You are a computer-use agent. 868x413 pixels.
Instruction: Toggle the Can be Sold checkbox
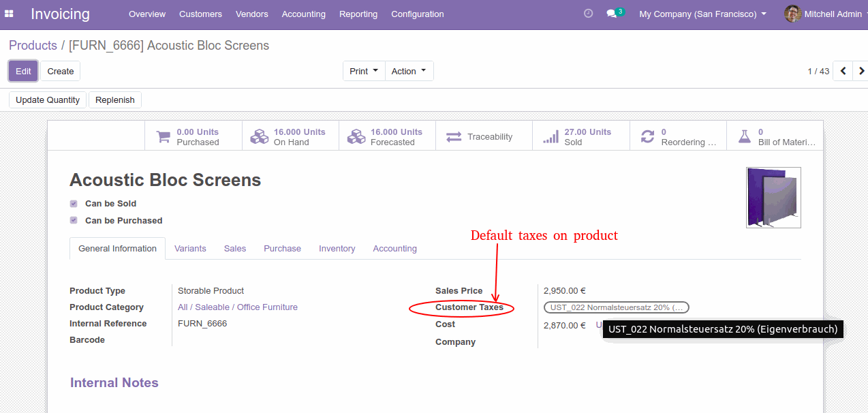(x=74, y=204)
